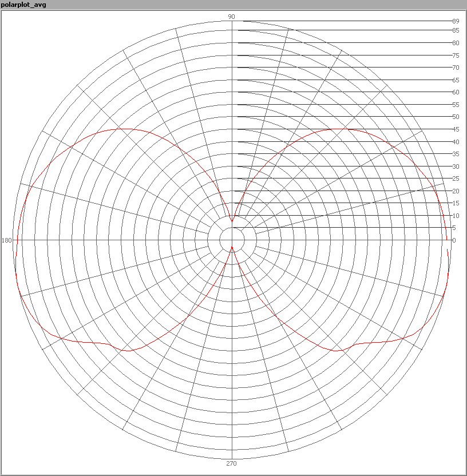The width and height of the screenshot is (467, 476).
Task: Select the 89 radial scale label
Action: pyautogui.click(x=456, y=21)
